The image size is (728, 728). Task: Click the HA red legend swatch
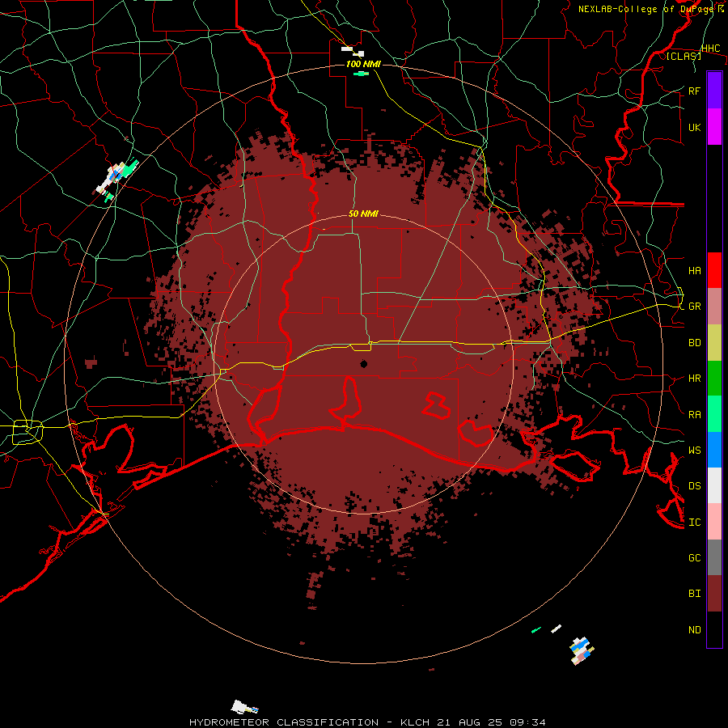pyautogui.click(x=714, y=270)
